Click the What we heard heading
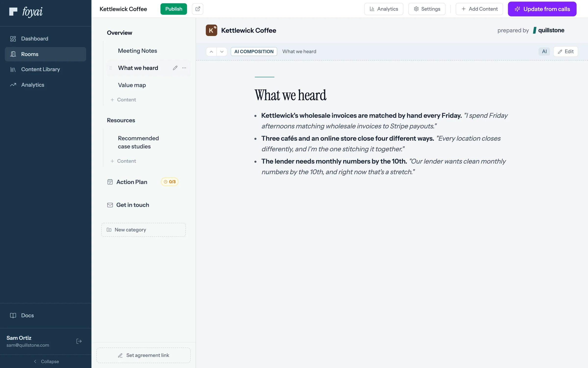This screenshot has width=588, height=368. (x=290, y=95)
